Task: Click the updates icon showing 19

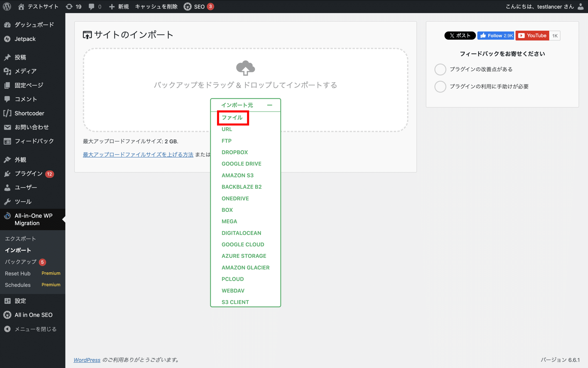Action: (69, 7)
